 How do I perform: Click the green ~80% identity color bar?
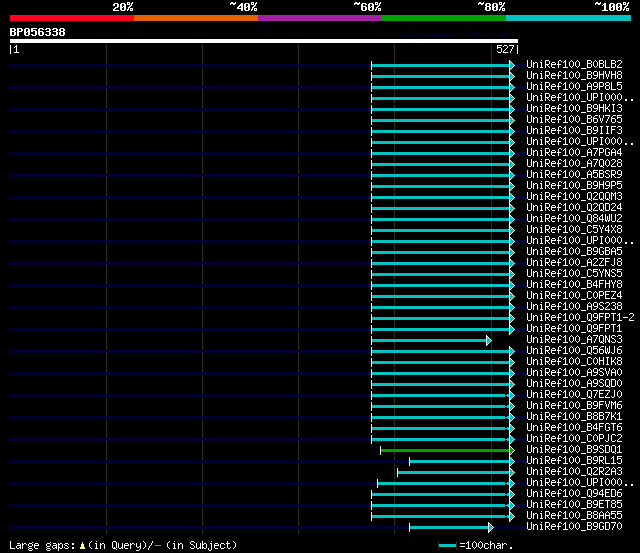pyautogui.click(x=444, y=18)
